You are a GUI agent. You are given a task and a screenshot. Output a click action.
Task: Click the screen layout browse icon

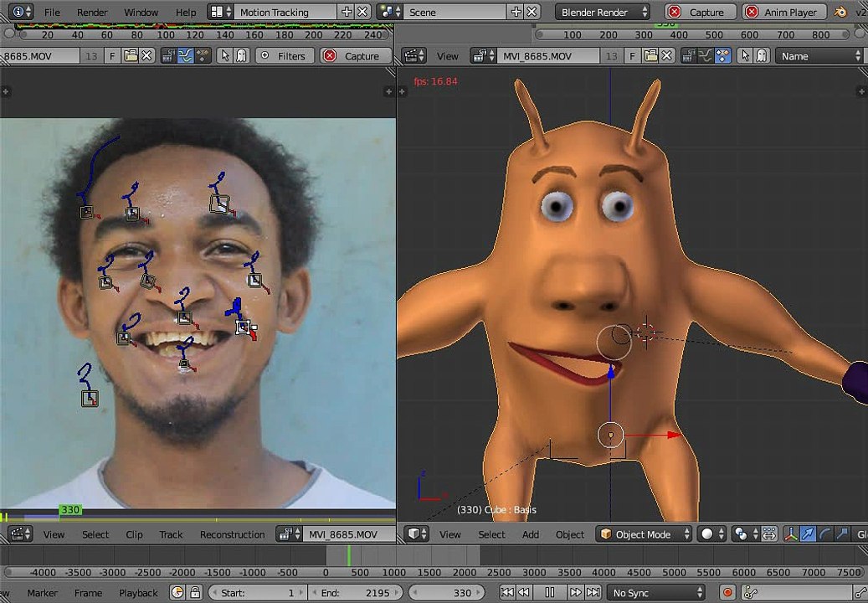(222, 12)
